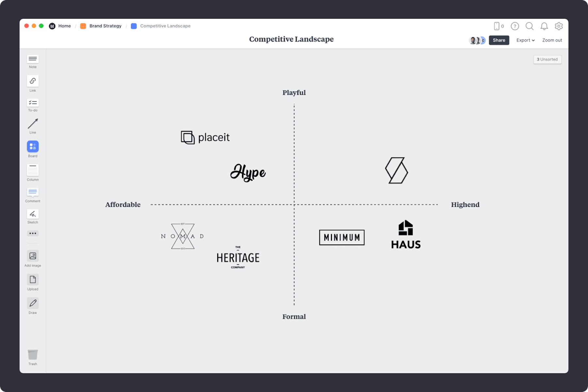Image resolution: width=588 pixels, height=392 pixels.
Task: Navigate to Brand Strategy breadcrumb
Action: click(x=105, y=26)
